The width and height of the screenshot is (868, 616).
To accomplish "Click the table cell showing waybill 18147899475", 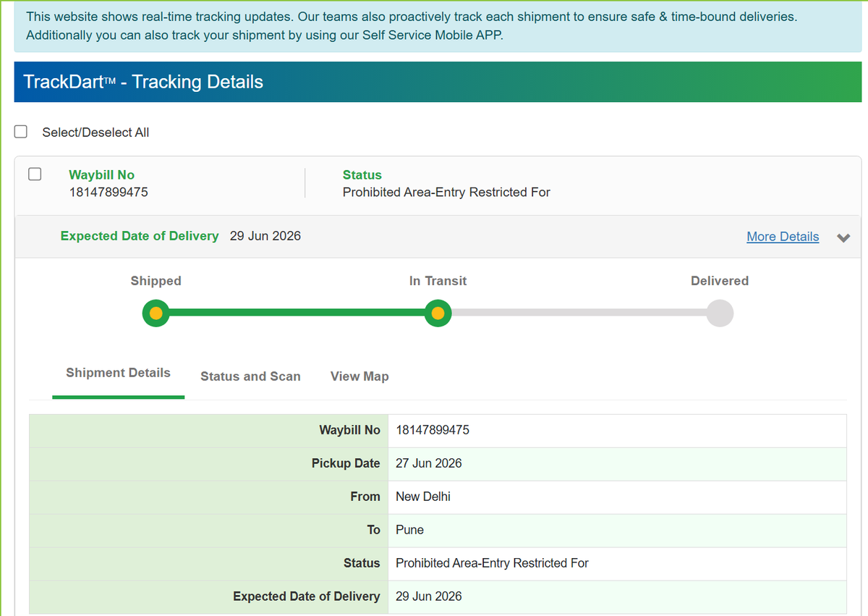I will 617,430.
